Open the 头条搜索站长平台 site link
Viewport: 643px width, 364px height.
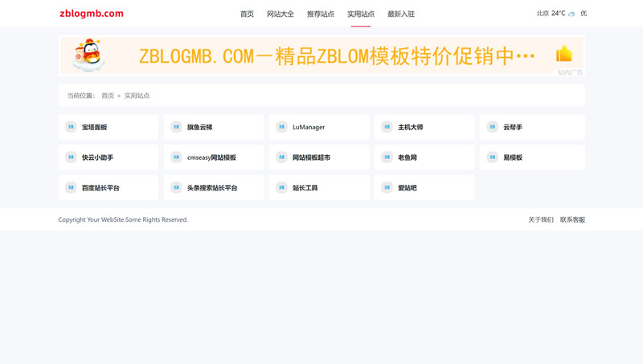tap(212, 188)
